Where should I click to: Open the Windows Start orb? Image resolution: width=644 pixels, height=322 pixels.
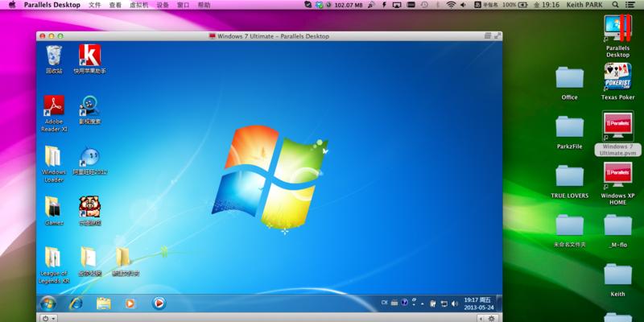(x=48, y=303)
